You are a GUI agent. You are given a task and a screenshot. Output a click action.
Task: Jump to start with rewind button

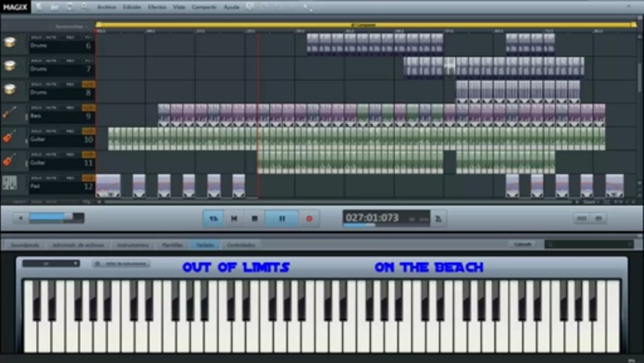[x=234, y=218]
